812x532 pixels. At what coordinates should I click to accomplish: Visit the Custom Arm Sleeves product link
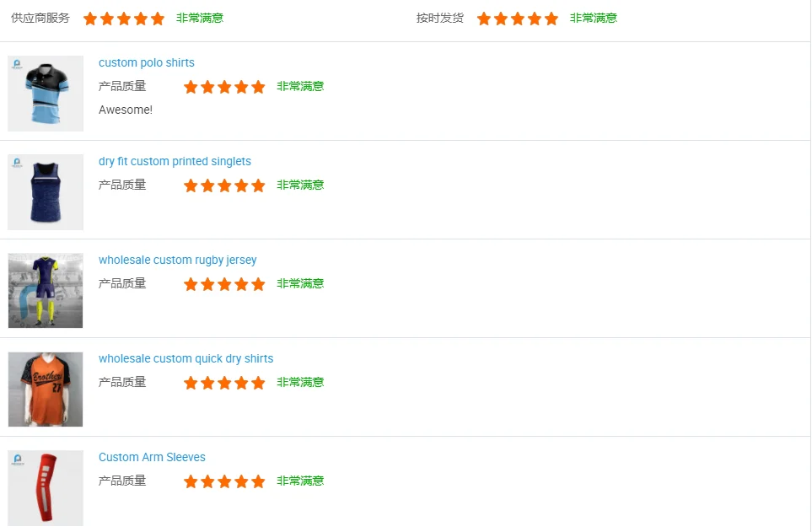pos(152,458)
